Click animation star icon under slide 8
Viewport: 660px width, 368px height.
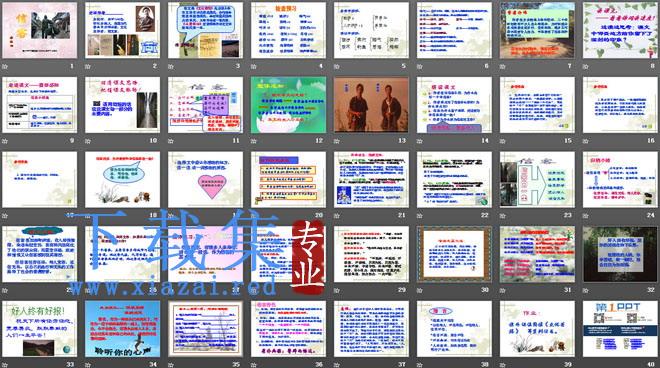(585, 66)
